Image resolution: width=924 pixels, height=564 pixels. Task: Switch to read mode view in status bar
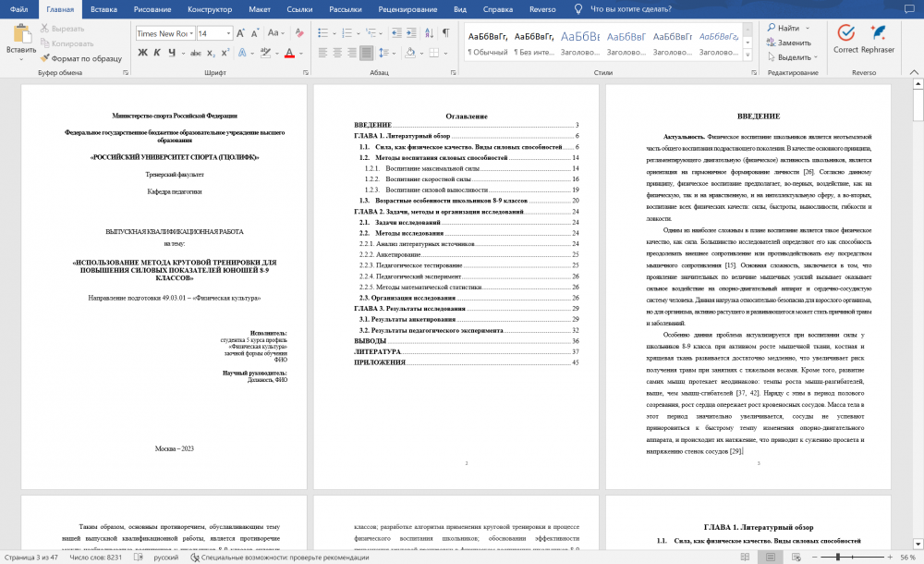point(745,557)
